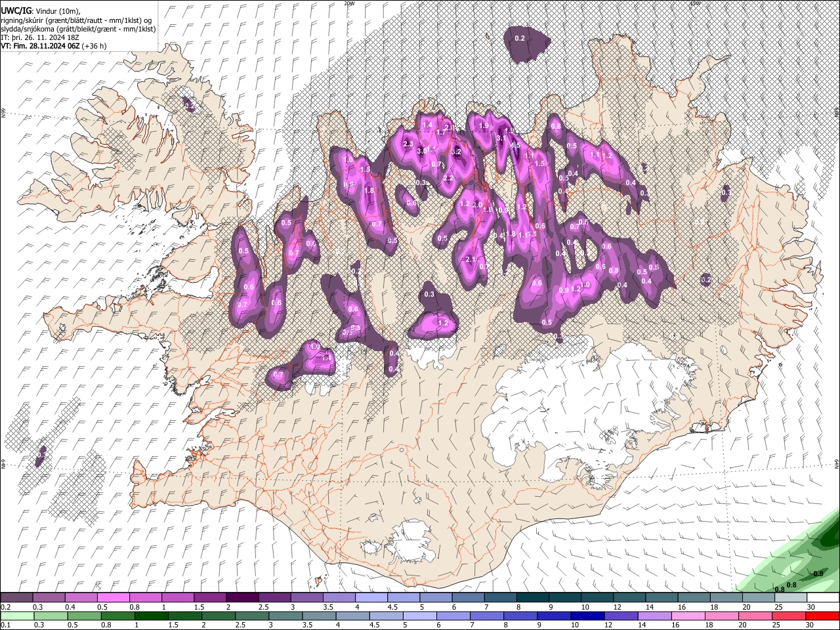This screenshot has width=840, height=630.
Task: Click the 0.2 value in the offshore northern blob
Action: [520, 38]
